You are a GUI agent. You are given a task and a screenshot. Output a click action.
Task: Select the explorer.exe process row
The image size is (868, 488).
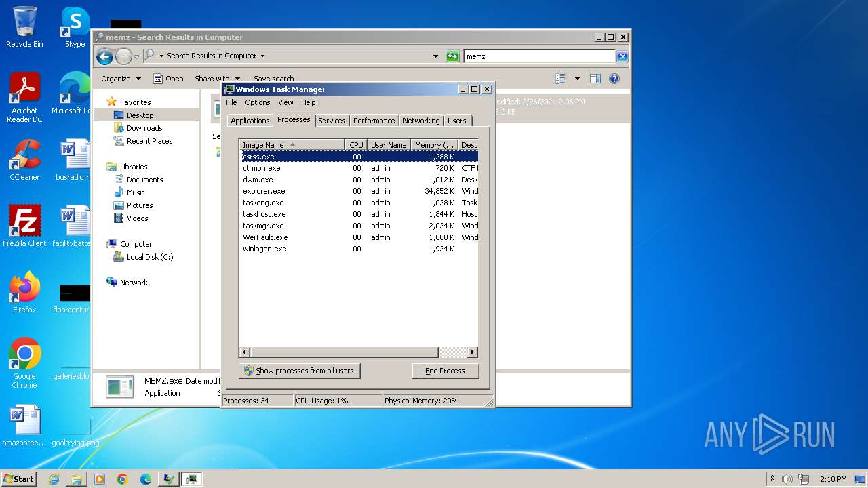tap(359, 191)
